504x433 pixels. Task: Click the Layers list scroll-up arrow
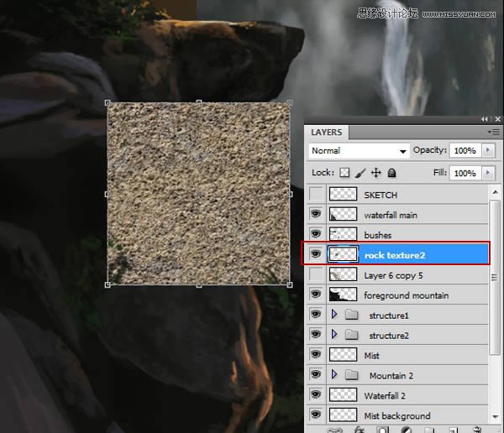495,192
